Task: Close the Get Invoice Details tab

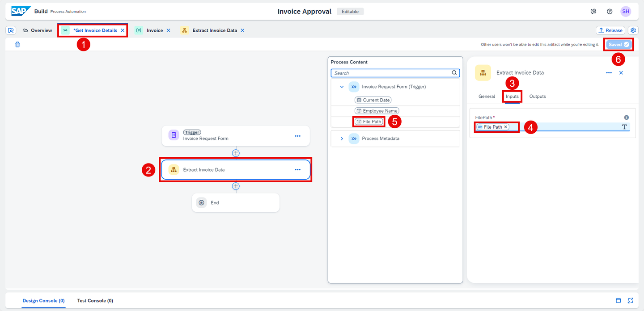Action: click(x=123, y=30)
